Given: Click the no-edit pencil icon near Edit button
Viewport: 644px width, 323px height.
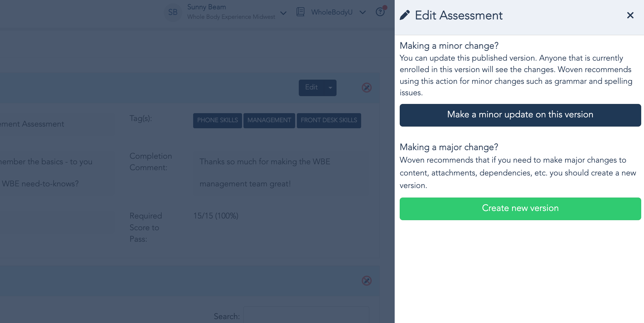Looking at the screenshot, I should (x=366, y=88).
